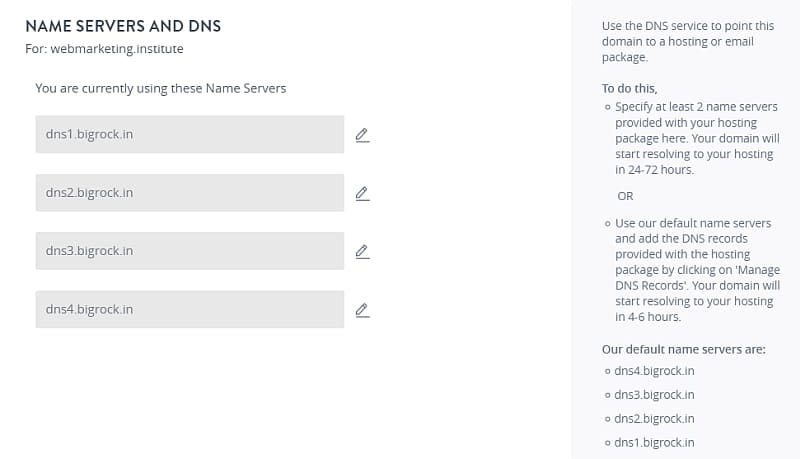Click the 'To do this,' help label
The image size is (800, 459).
629,88
